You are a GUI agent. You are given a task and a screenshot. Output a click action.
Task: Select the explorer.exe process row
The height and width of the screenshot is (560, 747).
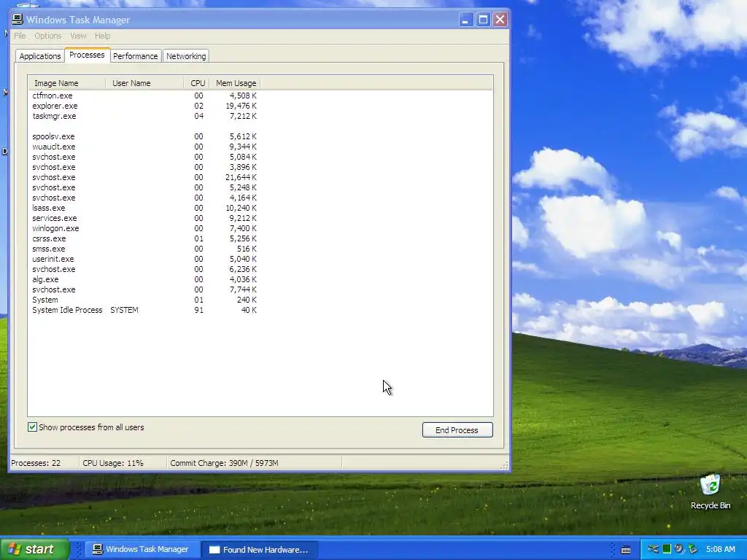click(x=144, y=106)
